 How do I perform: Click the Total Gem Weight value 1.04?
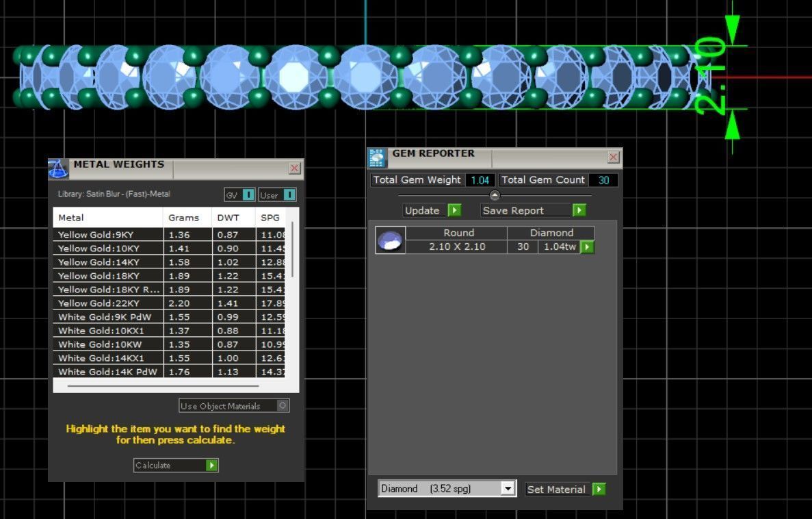[x=480, y=180]
